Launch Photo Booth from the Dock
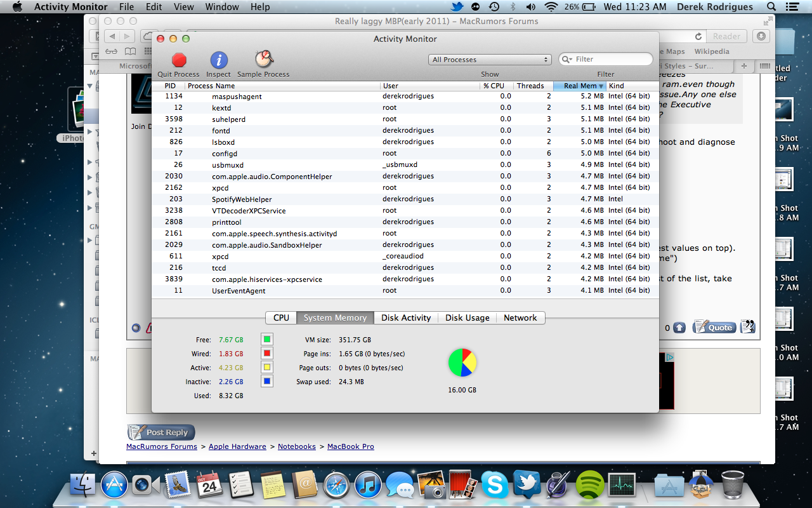Image resolution: width=812 pixels, height=508 pixels. click(464, 486)
